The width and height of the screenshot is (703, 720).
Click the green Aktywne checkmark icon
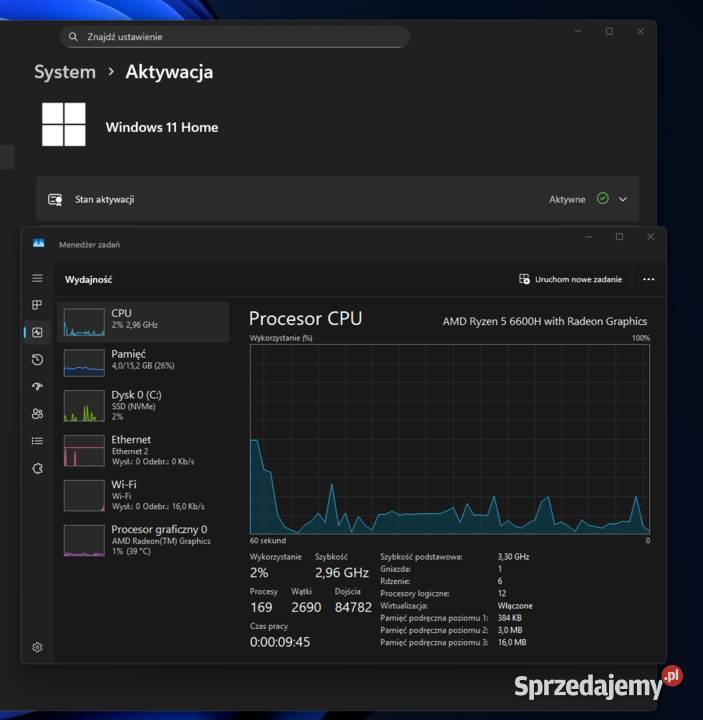point(602,198)
